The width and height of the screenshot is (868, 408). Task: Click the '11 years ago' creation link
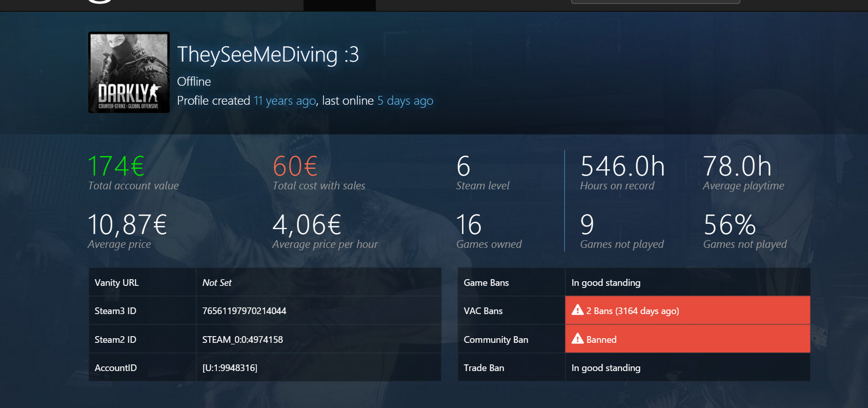point(285,101)
